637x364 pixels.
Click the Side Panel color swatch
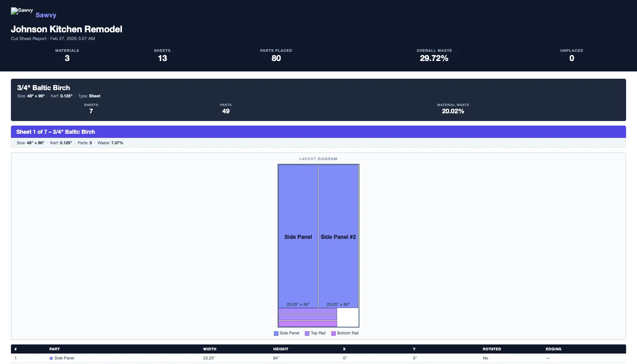click(275, 333)
